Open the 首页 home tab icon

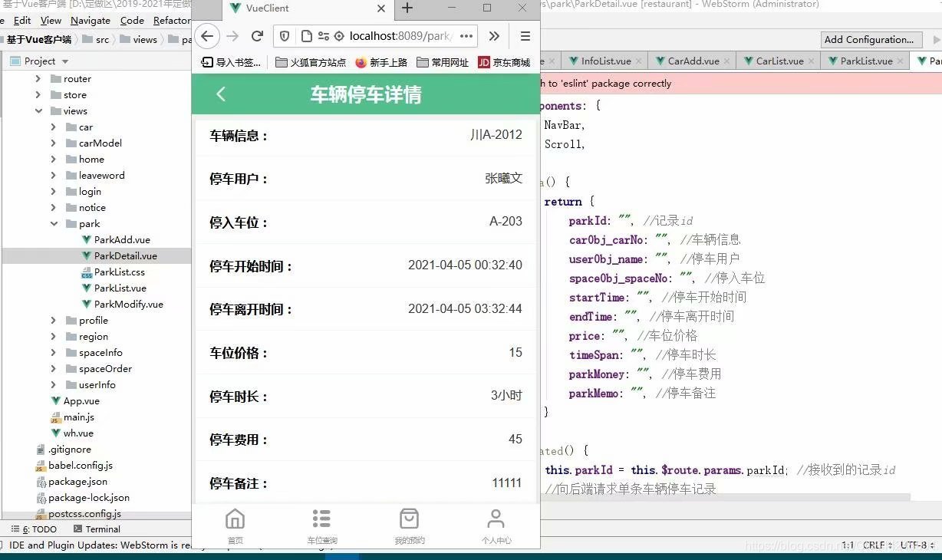(235, 519)
